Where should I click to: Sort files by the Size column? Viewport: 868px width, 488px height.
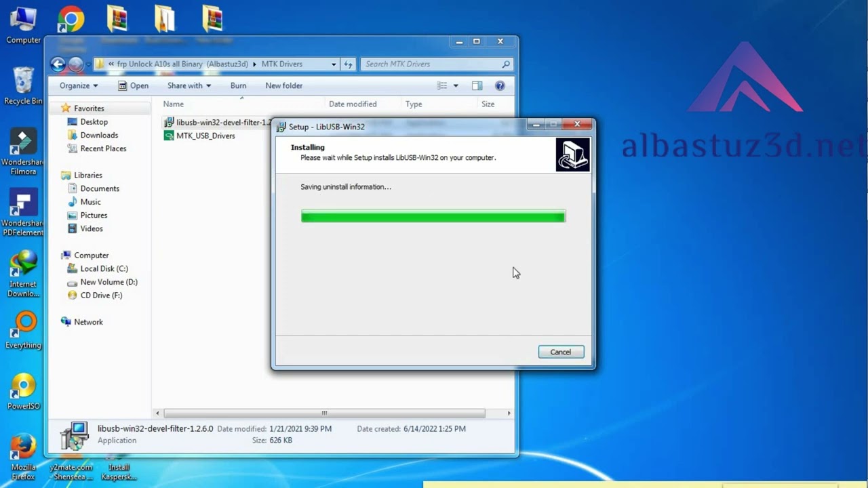pyautogui.click(x=488, y=104)
